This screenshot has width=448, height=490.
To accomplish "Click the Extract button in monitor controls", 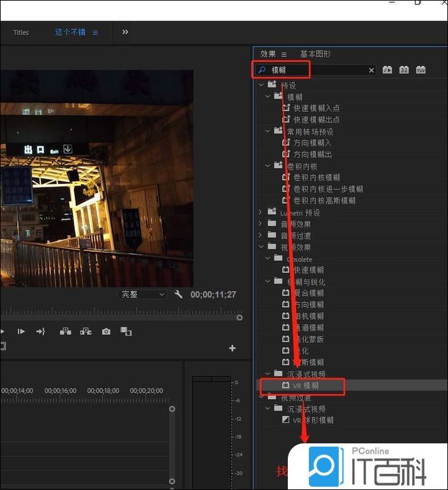I will click(86, 332).
